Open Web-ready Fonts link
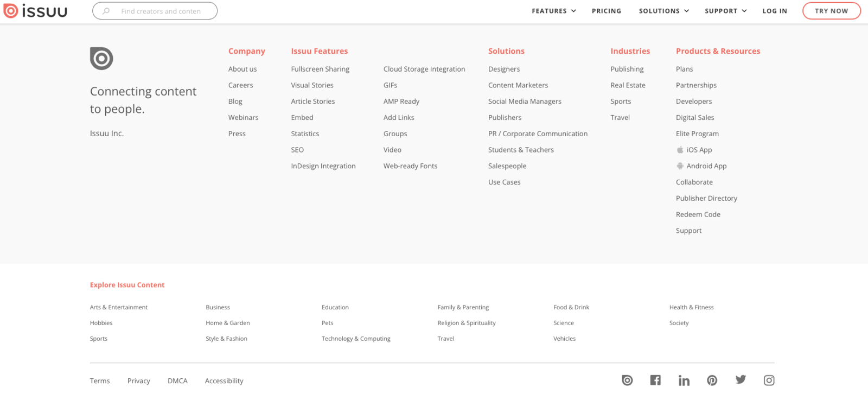 [x=411, y=166]
